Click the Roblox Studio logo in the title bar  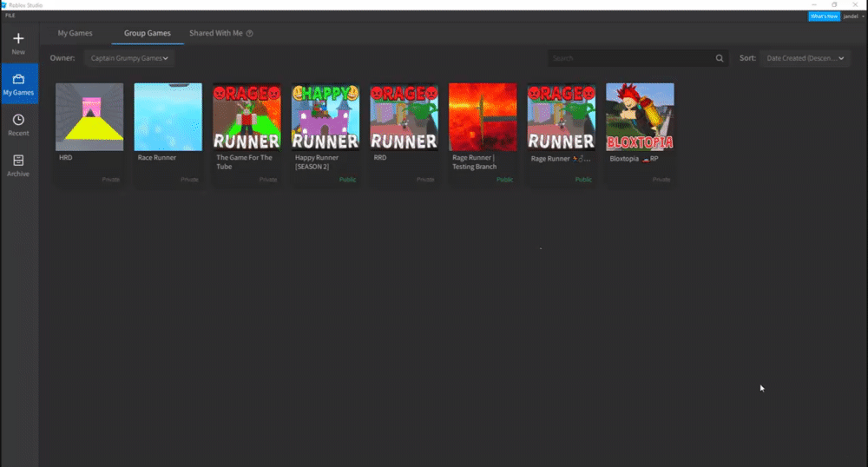(3, 5)
